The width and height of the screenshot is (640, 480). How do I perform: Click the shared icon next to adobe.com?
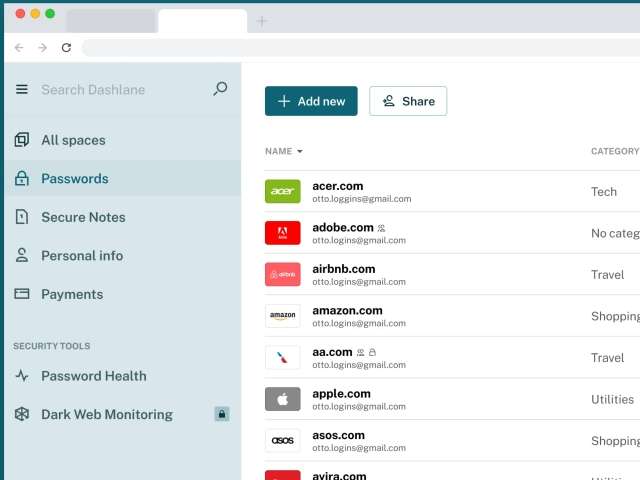(x=381, y=228)
